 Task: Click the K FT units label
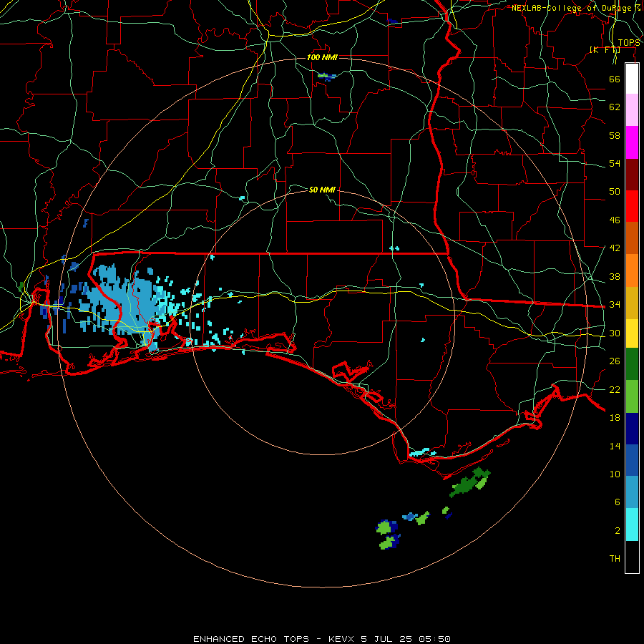(605, 49)
